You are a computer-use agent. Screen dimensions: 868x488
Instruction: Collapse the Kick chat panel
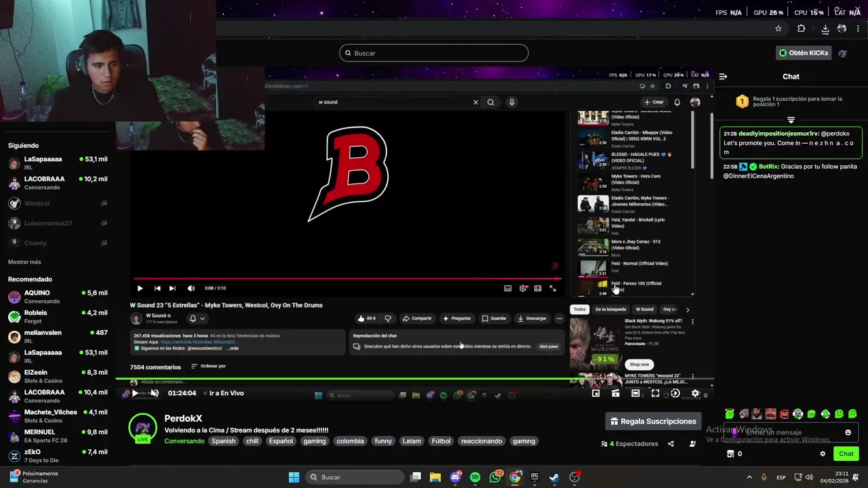pyautogui.click(x=723, y=77)
